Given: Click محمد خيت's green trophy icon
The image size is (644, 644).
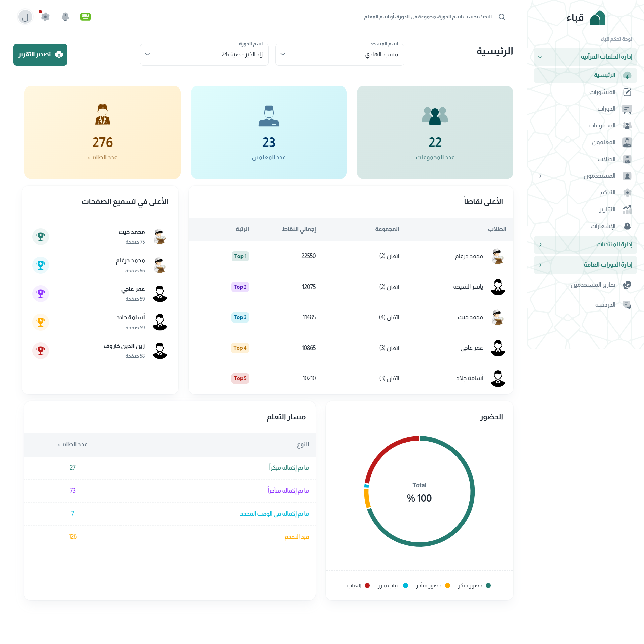Looking at the screenshot, I should click(41, 237).
